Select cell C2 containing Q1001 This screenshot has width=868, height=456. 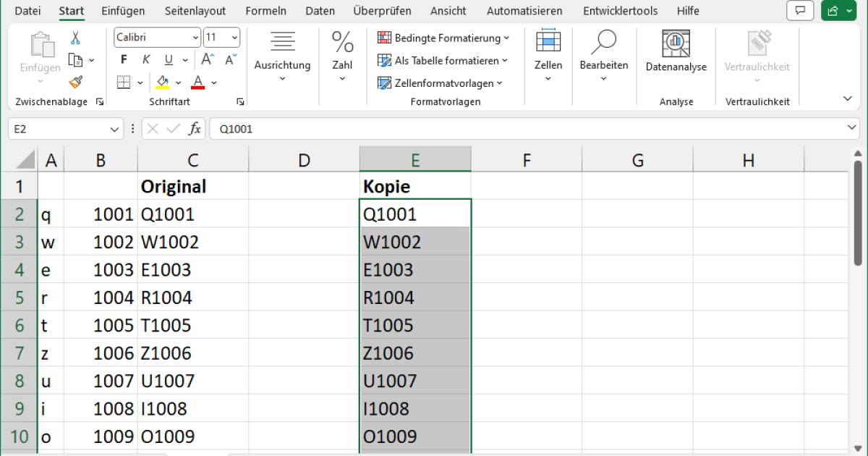(x=192, y=214)
